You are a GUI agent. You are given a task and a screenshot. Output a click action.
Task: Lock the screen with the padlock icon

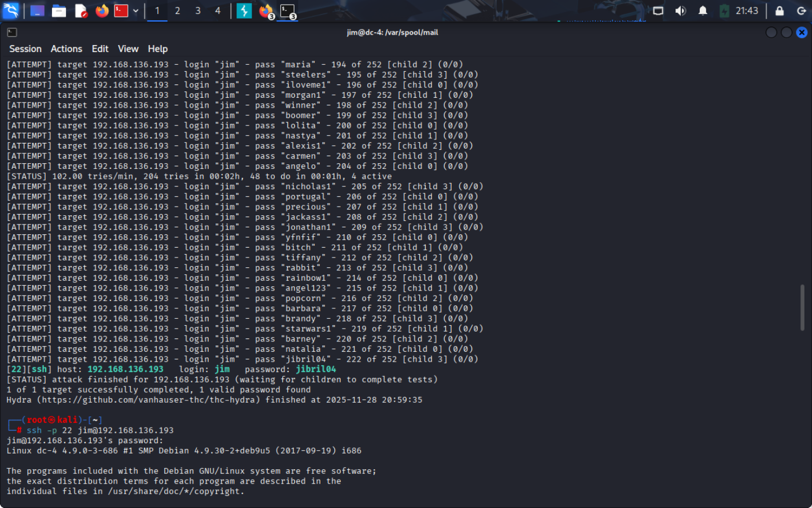click(780, 10)
